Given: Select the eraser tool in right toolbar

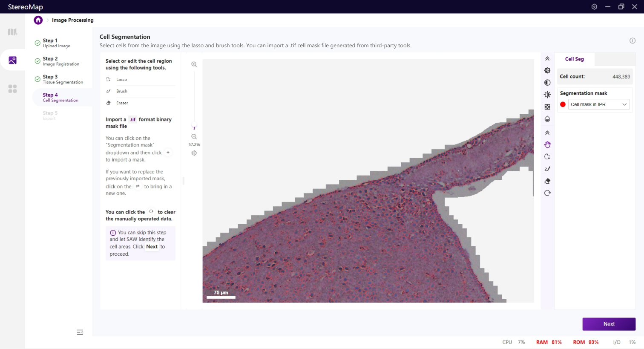Looking at the screenshot, I should [x=547, y=181].
